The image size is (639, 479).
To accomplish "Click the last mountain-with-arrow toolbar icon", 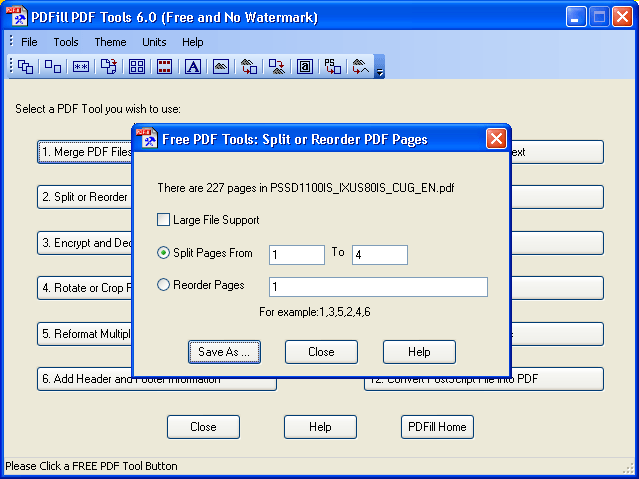I will 361,66.
